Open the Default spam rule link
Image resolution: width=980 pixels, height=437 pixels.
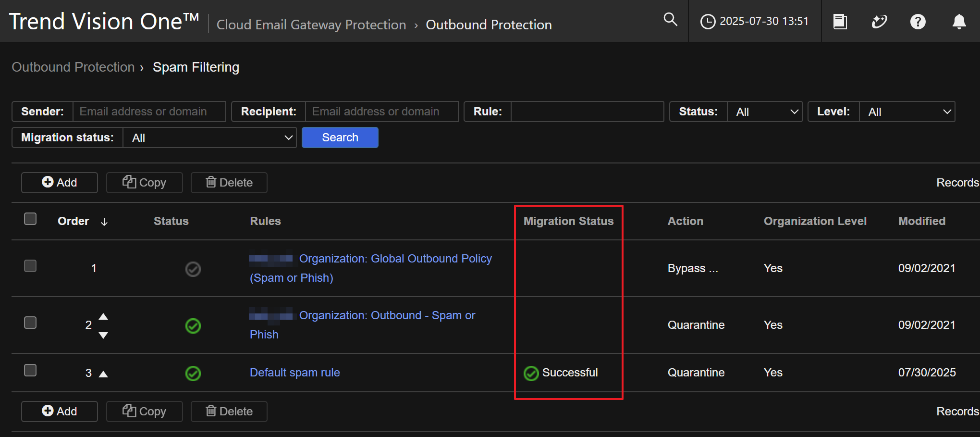(x=294, y=373)
